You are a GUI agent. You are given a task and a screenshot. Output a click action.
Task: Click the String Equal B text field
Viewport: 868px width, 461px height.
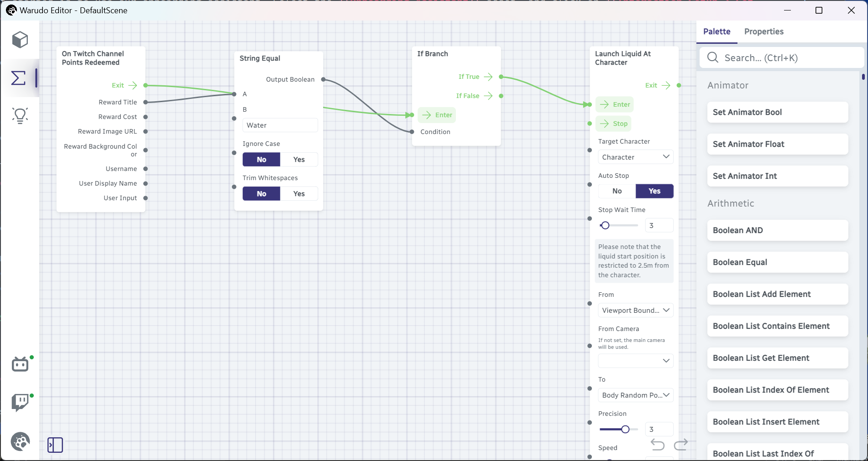(280, 125)
